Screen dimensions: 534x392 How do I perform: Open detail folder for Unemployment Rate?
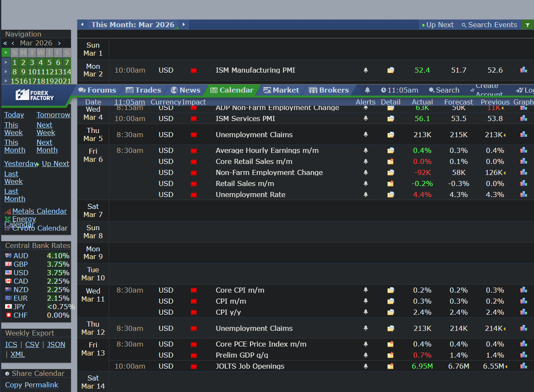coord(390,195)
